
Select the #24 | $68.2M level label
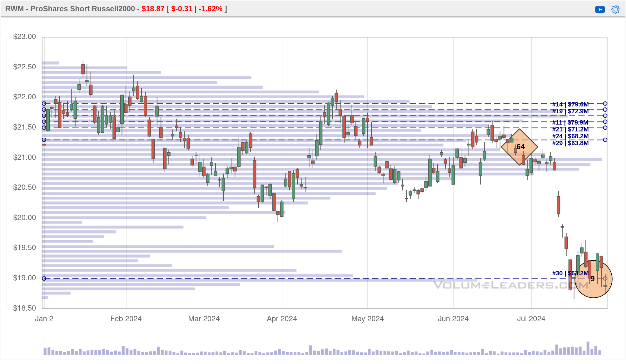coord(570,136)
